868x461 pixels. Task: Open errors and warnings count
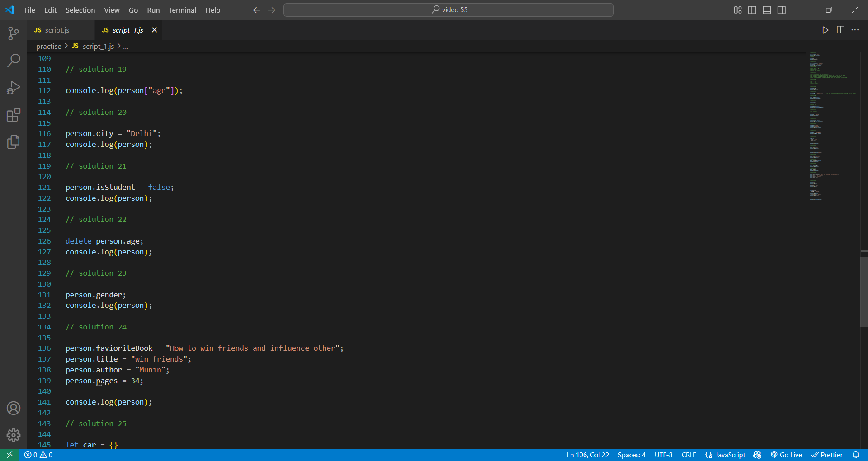38,455
